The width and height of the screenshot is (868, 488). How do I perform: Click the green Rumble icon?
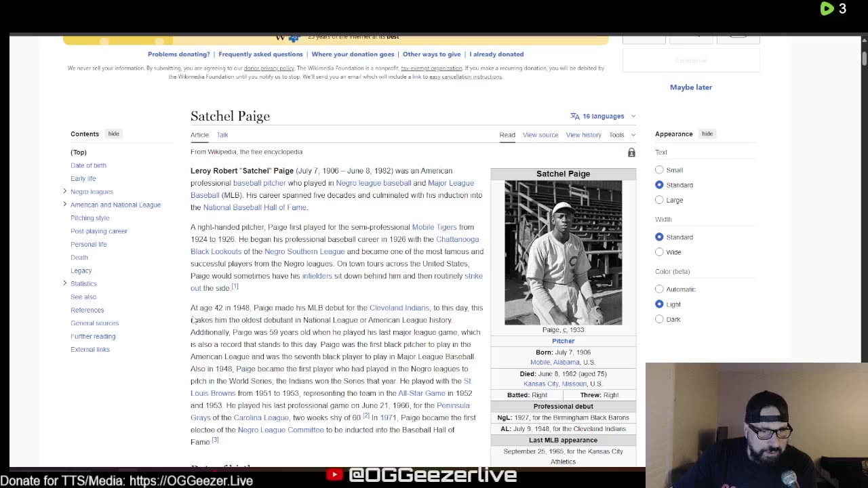(x=827, y=9)
